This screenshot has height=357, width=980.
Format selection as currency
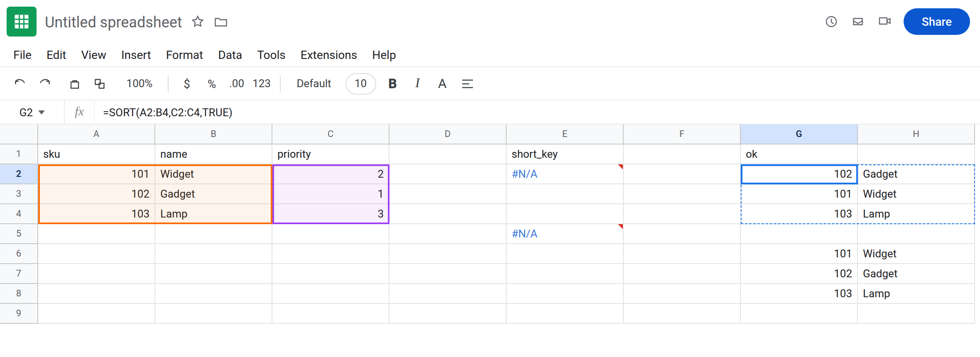click(x=187, y=84)
